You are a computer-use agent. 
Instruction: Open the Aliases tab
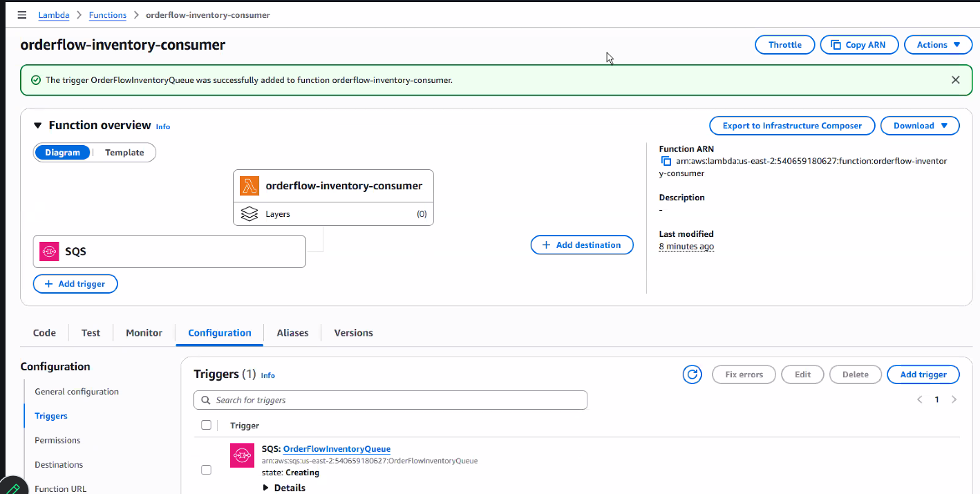292,333
